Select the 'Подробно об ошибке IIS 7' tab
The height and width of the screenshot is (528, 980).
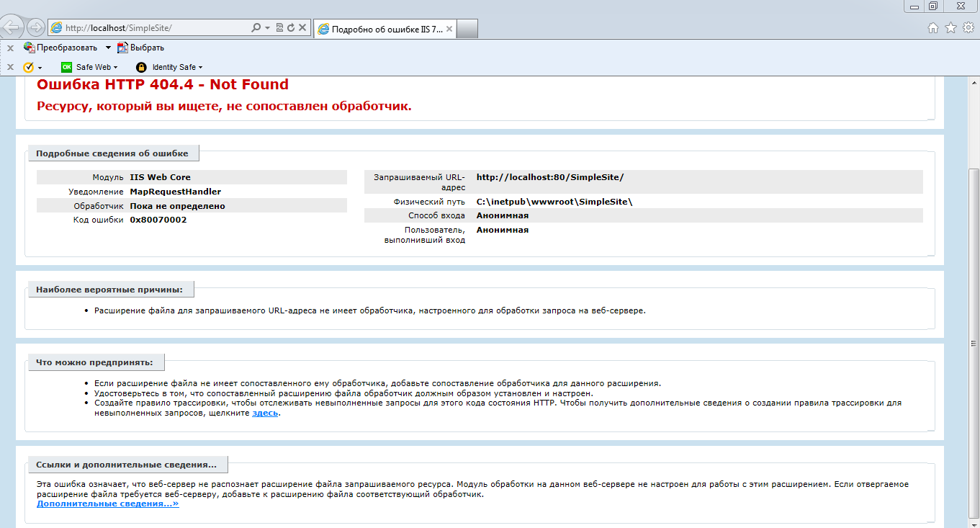point(386,29)
